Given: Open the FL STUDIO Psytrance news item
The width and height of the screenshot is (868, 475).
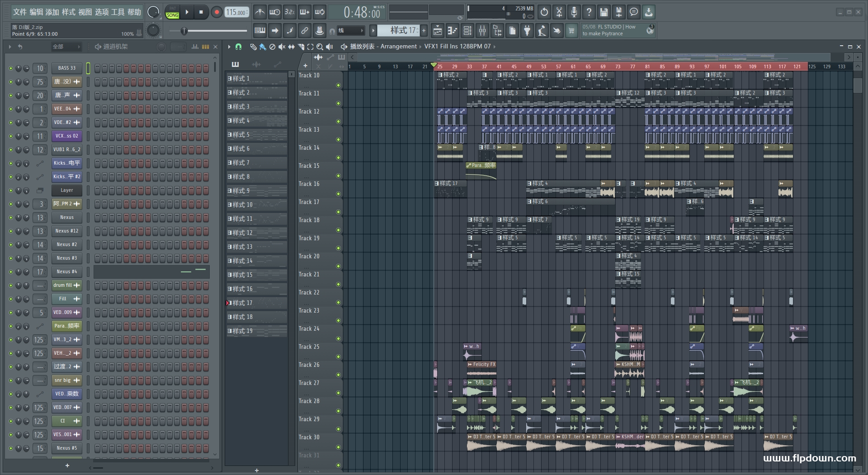Looking at the screenshot, I should point(618,30).
